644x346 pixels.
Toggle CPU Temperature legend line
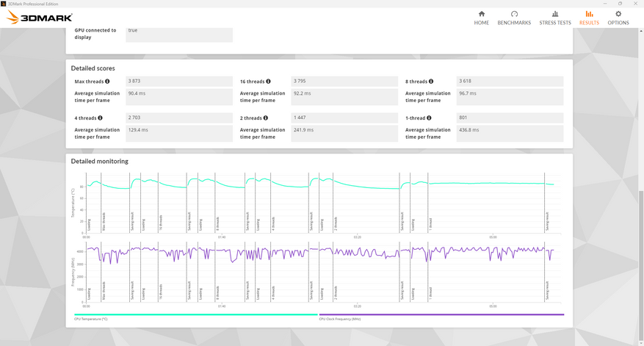(196, 314)
